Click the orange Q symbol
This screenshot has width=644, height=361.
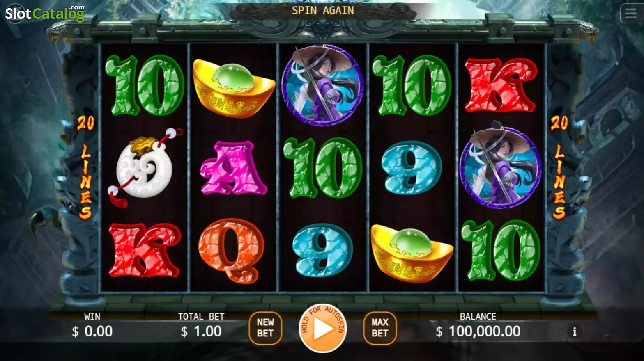point(231,251)
